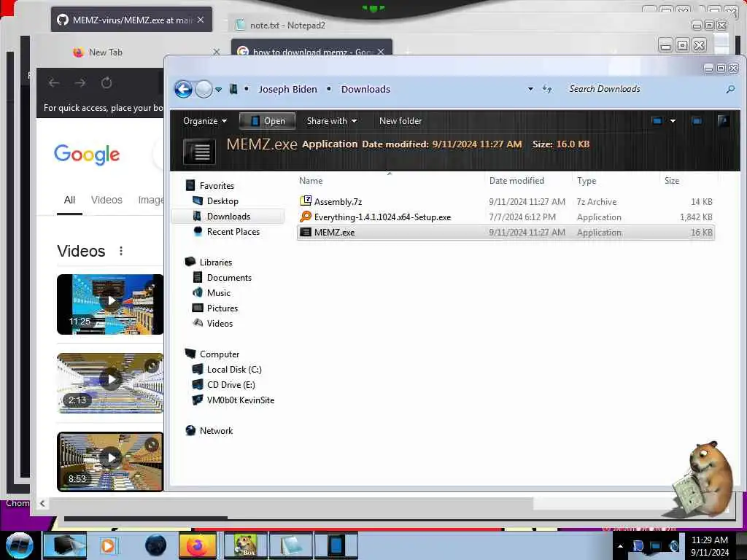Sort files by Date modified column
The width and height of the screenshot is (747, 560).
(516, 181)
